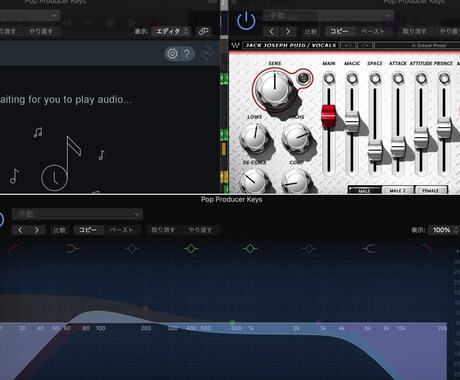Toggle the first green parametric EQ band
Image resolution: width=460 pixels, height=380 pixels.
[x=191, y=248]
